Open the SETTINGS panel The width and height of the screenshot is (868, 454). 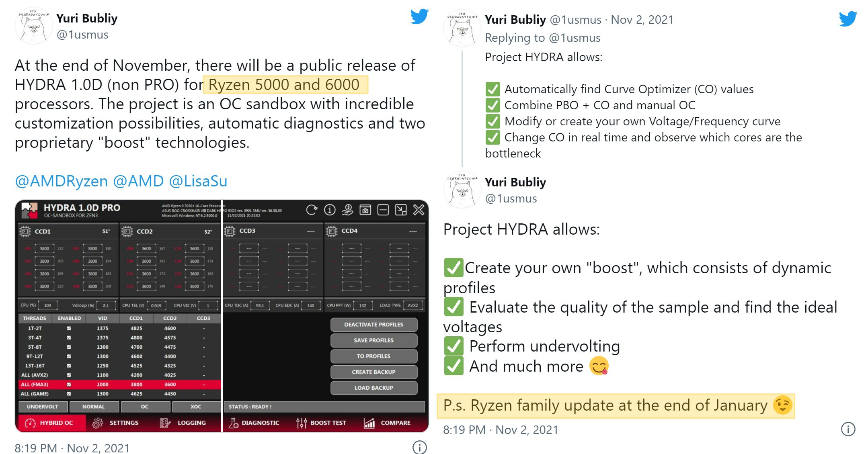click(x=125, y=426)
